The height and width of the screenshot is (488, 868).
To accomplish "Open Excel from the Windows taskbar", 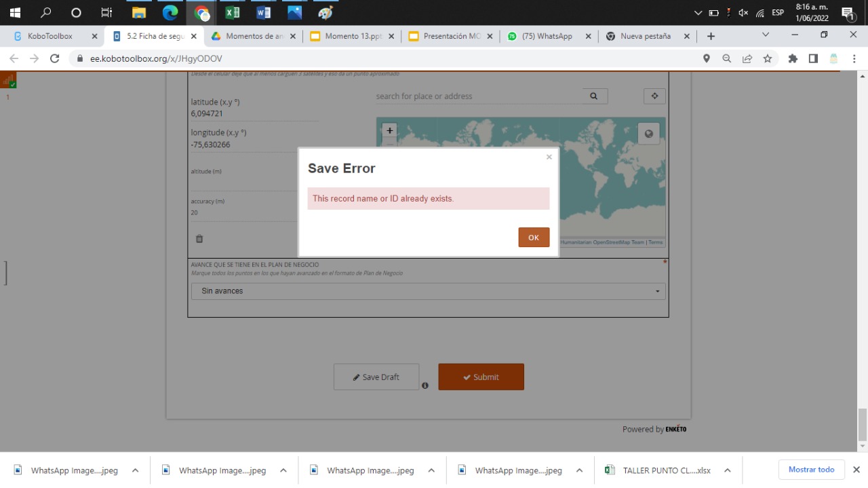I will [x=232, y=12].
